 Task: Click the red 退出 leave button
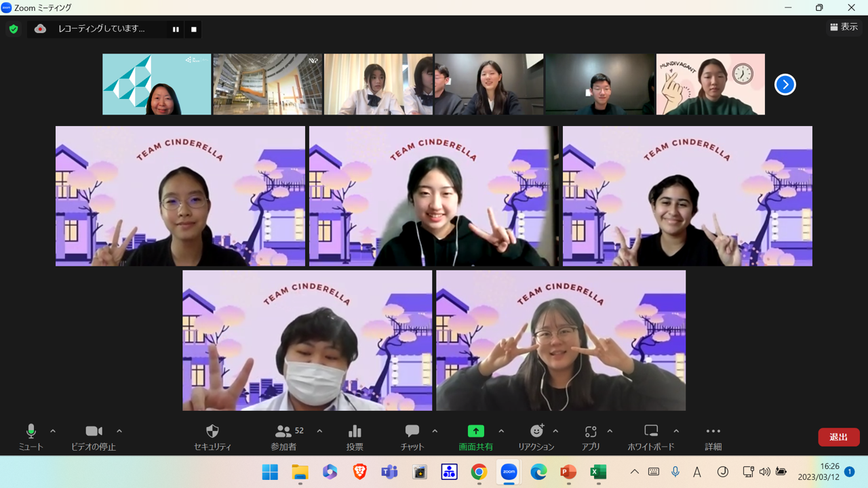tap(838, 437)
